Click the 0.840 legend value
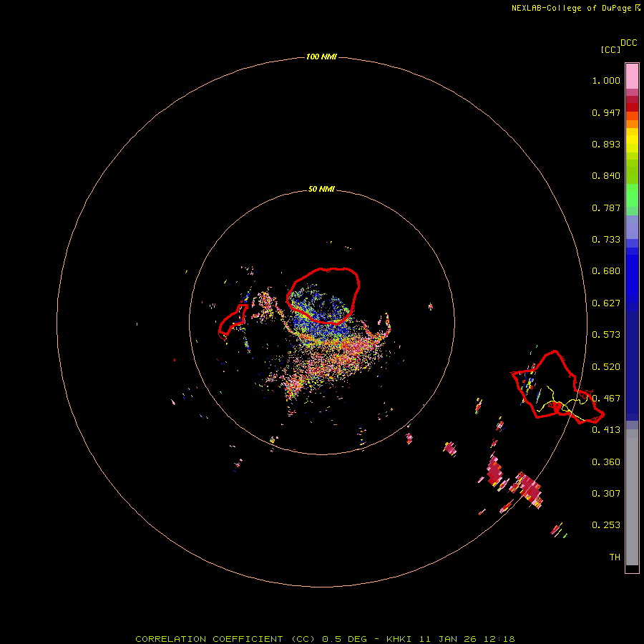Viewport: 644px width, 644px height. [x=606, y=176]
